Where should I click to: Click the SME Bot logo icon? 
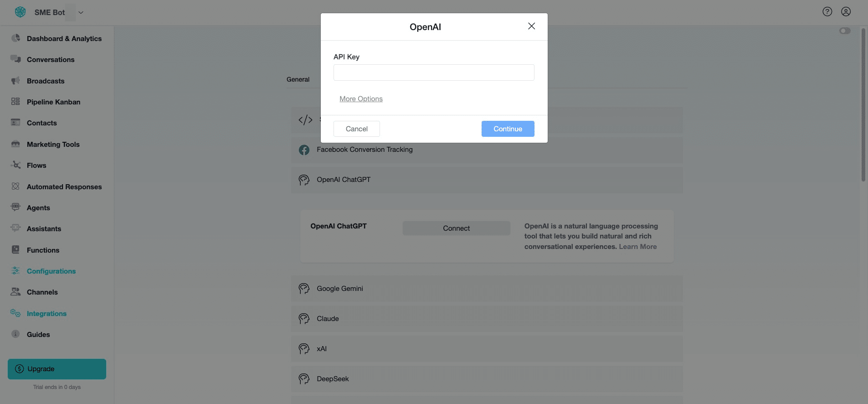[20, 12]
